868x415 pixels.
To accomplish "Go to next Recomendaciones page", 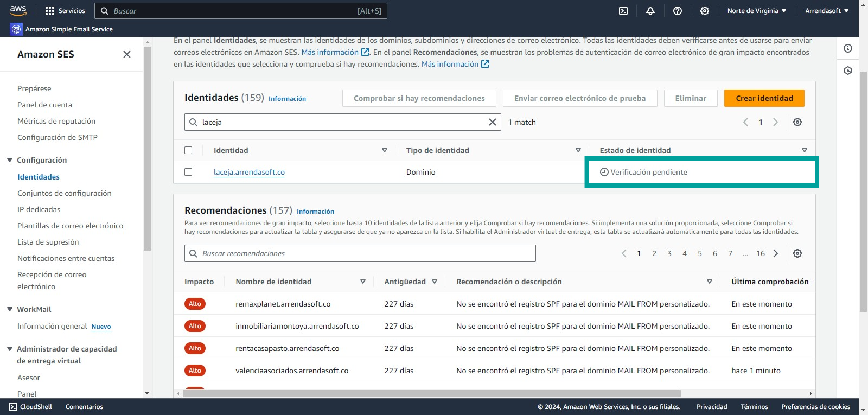I will [x=776, y=253].
